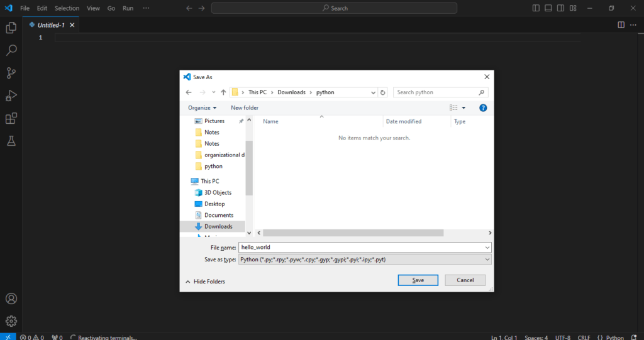Click the Spaces: 4 indentation setting
The image size is (644, 340).
536,337
